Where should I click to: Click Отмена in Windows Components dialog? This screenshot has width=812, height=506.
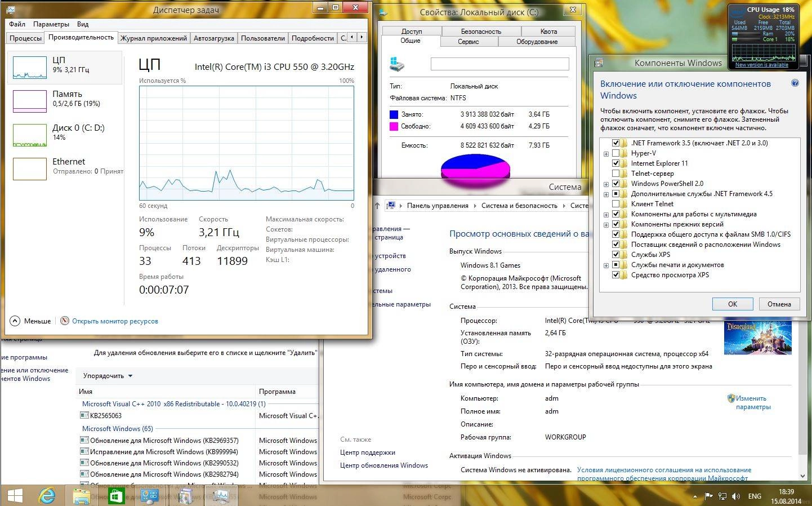click(x=779, y=304)
